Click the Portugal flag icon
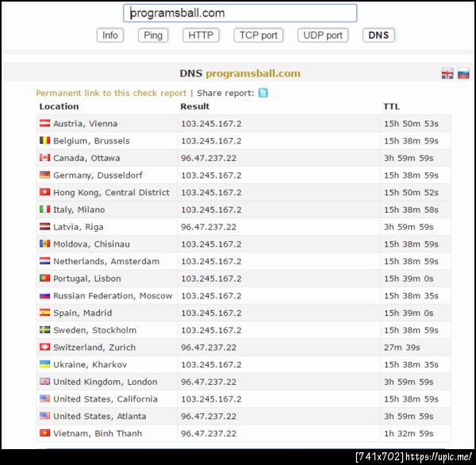This screenshot has height=465, width=476. point(45,278)
